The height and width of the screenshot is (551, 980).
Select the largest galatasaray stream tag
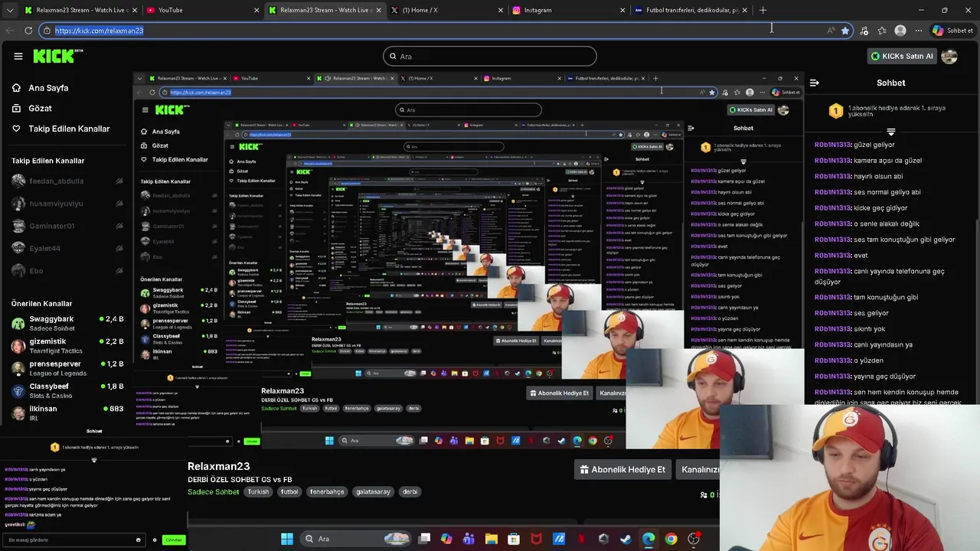(x=373, y=492)
